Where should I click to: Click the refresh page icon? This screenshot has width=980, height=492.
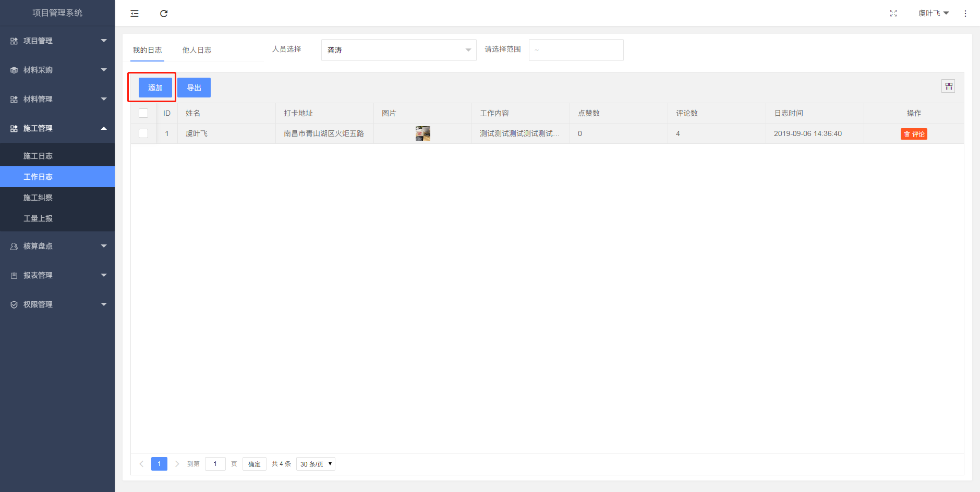click(164, 14)
